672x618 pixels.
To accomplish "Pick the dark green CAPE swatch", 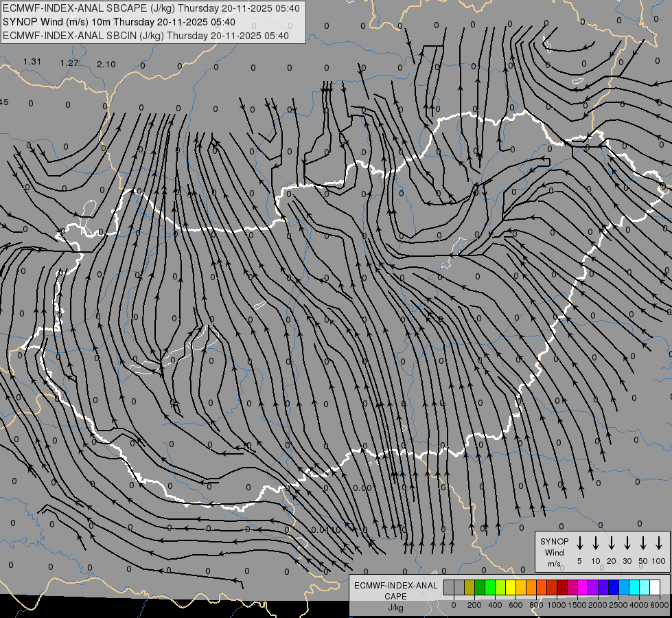I will [x=480, y=587].
